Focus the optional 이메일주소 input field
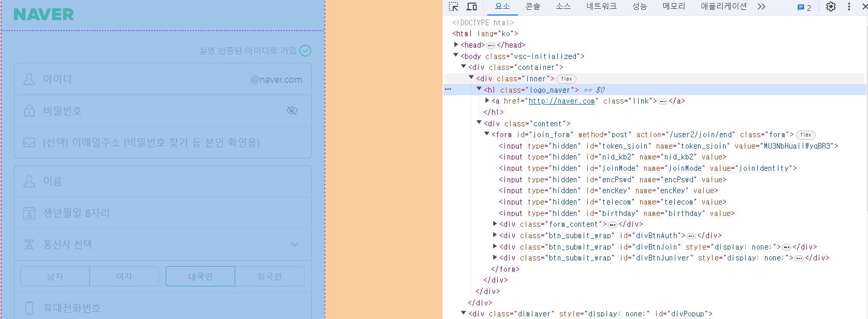The width and height of the screenshot is (868, 319). click(x=163, y=142)
